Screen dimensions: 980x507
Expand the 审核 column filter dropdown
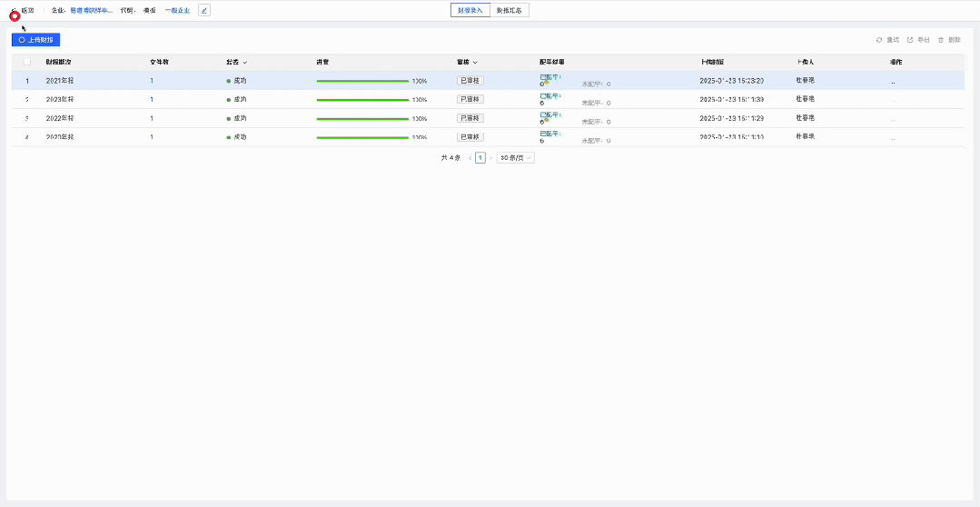476,62
